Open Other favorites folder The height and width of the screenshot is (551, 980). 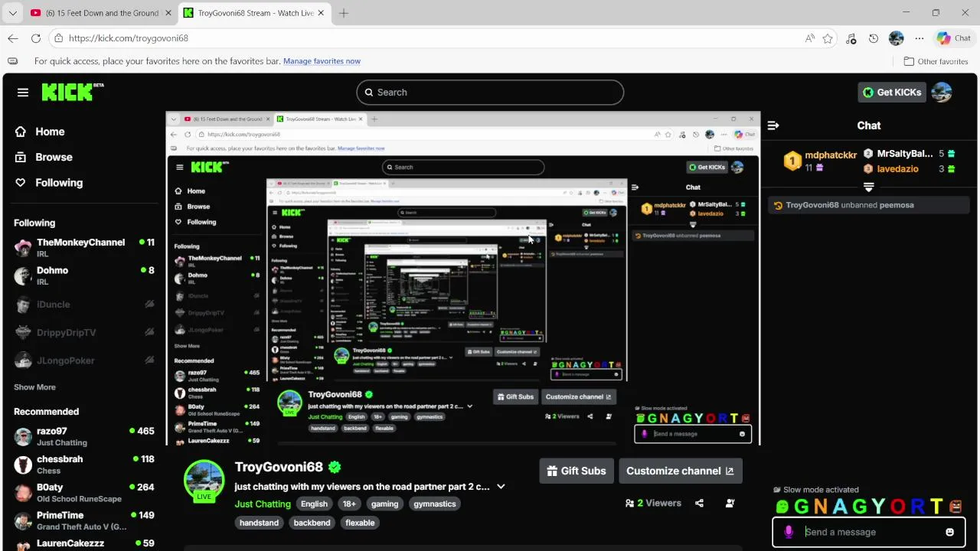[x=936, y=61]
